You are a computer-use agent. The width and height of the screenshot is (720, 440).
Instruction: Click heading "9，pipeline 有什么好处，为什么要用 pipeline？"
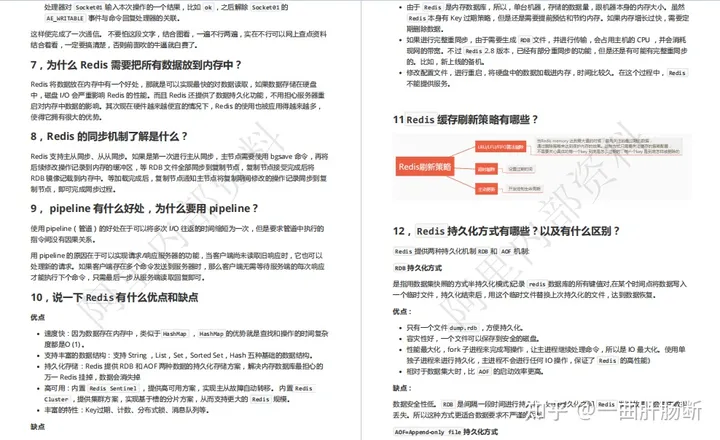point(145,209)
